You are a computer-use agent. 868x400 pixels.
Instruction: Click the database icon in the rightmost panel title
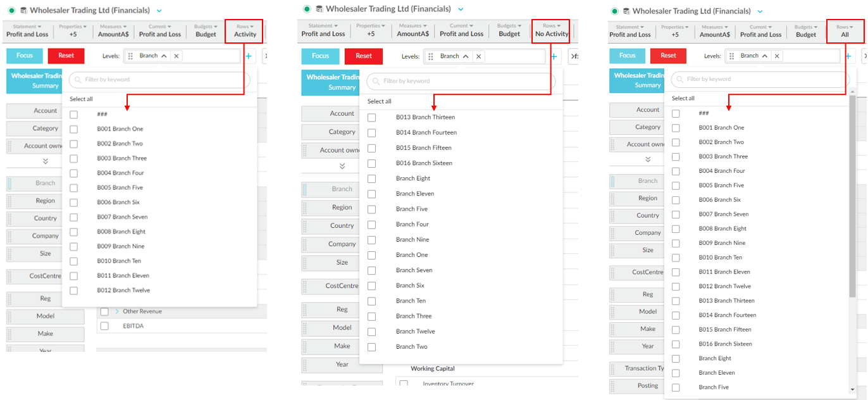tap(626, 11)
